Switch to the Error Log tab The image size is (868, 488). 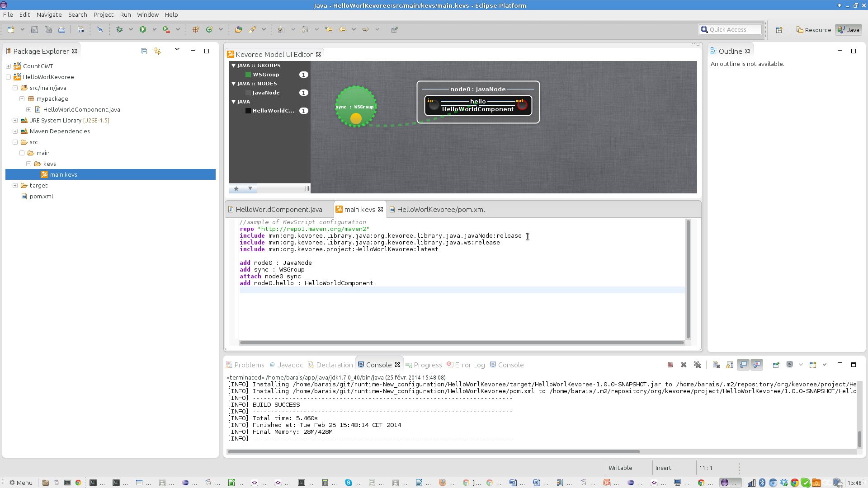466,365
